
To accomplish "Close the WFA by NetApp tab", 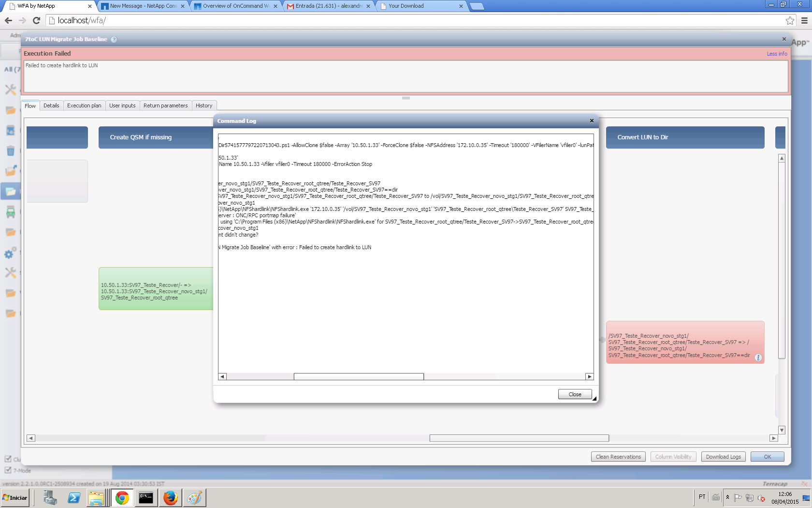I will [x=90, y=6].
